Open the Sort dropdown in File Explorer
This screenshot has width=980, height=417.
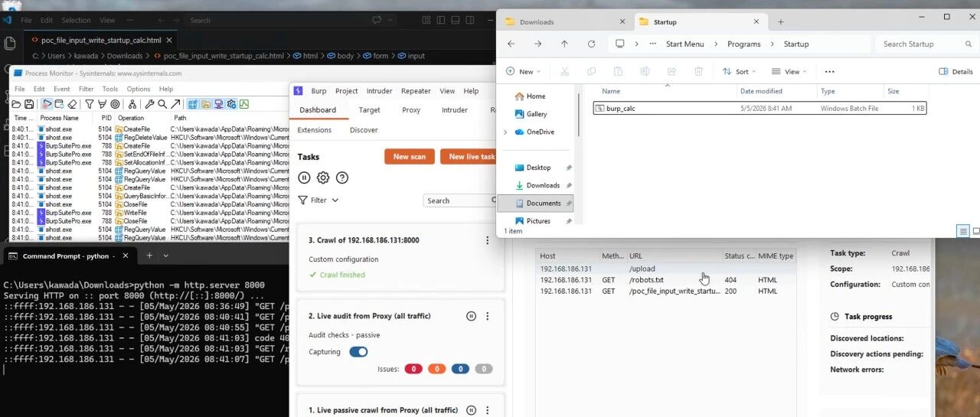739,71
